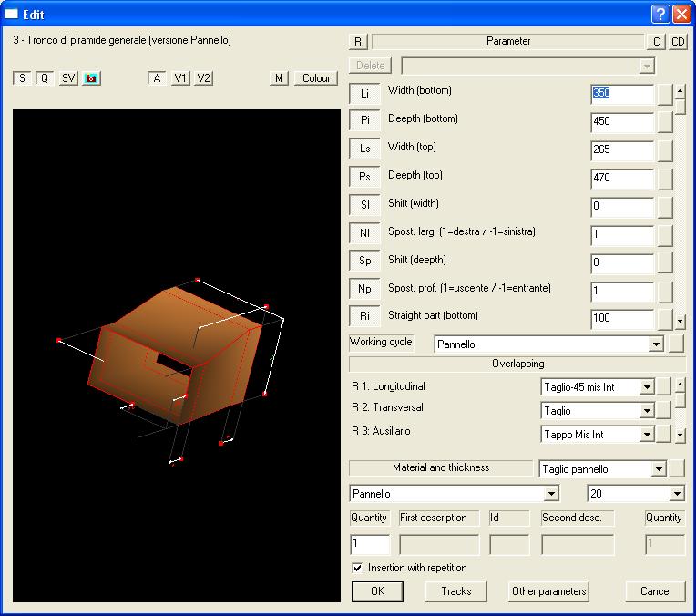Click the Overlapping section header

tap(517, 364)
